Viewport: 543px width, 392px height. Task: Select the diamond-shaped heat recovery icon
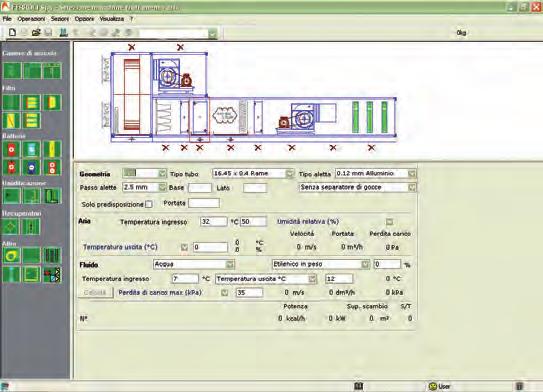coord(11,227)
